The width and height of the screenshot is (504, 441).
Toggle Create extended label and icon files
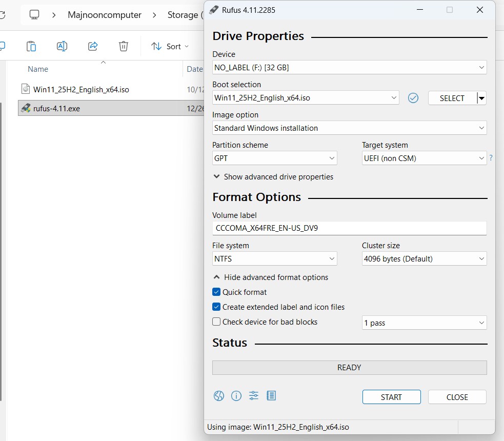(x=217, y=307)
